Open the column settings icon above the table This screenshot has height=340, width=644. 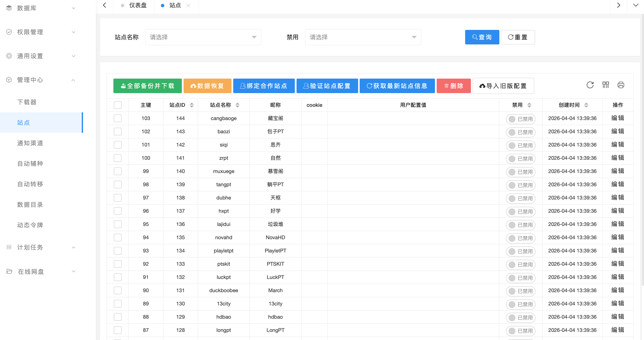(605, 85)
